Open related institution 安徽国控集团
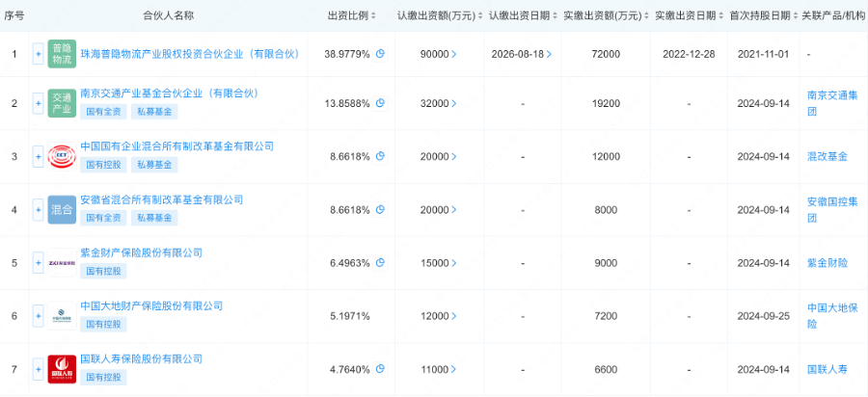 click(832, 209)
